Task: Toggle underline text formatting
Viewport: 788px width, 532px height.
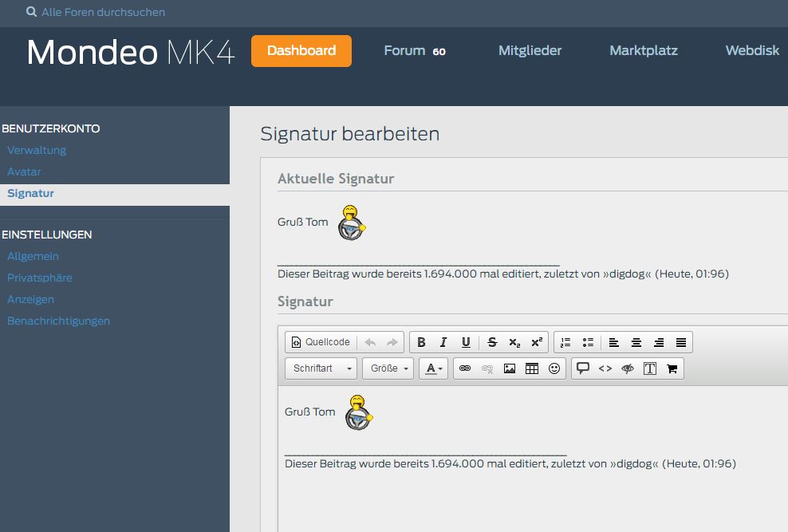Action: [x=466, y=342]
